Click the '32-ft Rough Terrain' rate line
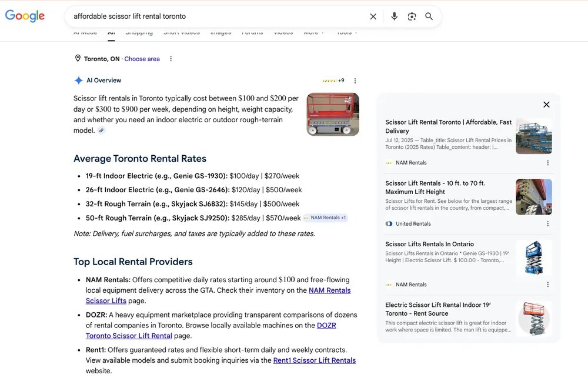The height and width of the screenshot is (378, 588). 192,204
